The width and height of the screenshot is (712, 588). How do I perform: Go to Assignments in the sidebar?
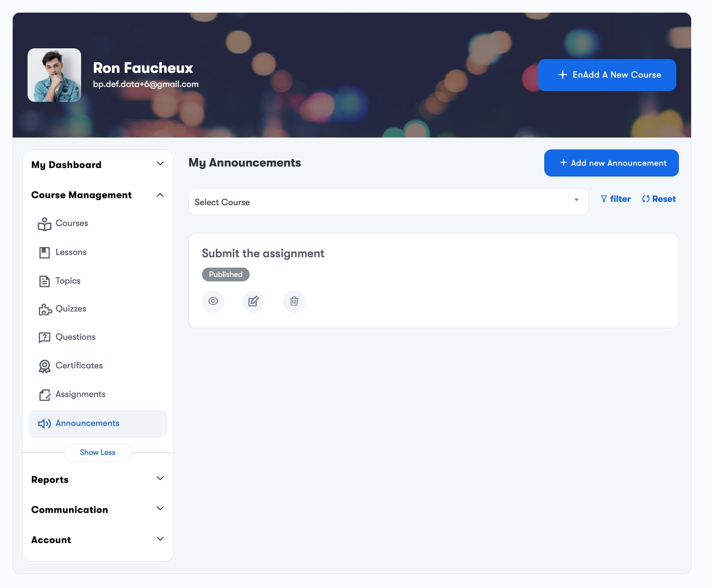80,394
